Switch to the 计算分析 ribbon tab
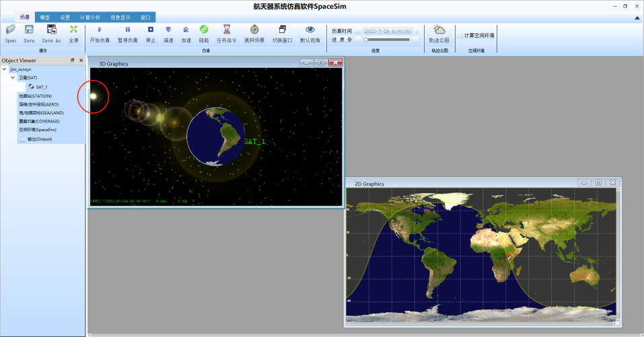The width and height of the screenshot is (644, 337). [90, 17]
